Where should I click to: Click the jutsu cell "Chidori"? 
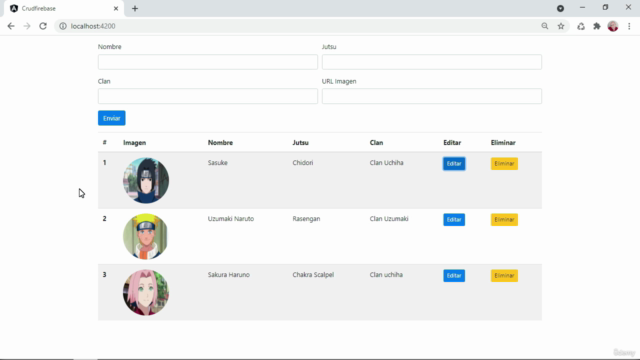[x=303, y=162]
